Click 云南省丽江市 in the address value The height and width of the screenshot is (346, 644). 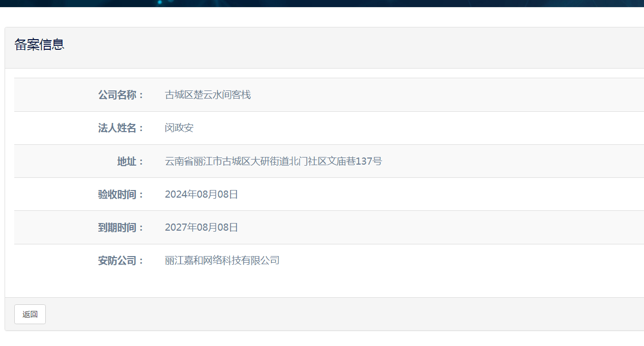click(193, 162)
